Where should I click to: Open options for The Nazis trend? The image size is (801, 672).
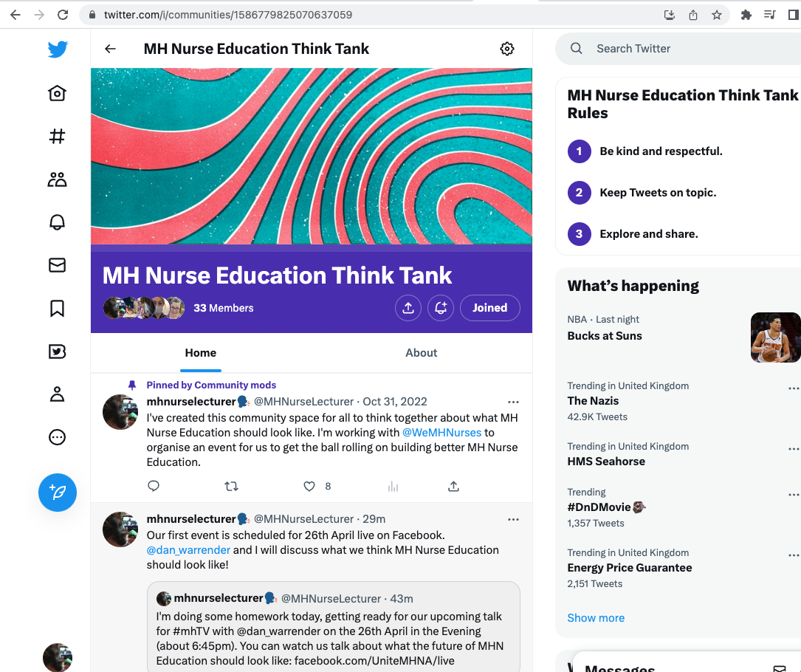[794, 388]
